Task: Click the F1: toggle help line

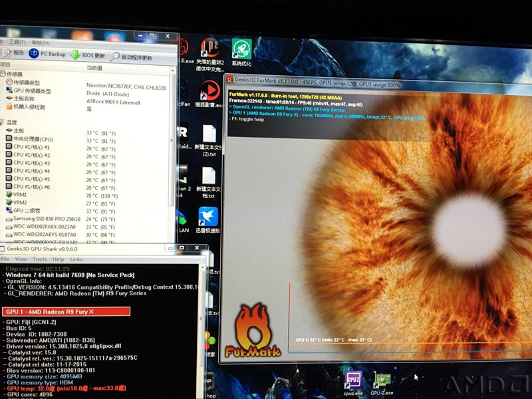Action: (246, 120)
